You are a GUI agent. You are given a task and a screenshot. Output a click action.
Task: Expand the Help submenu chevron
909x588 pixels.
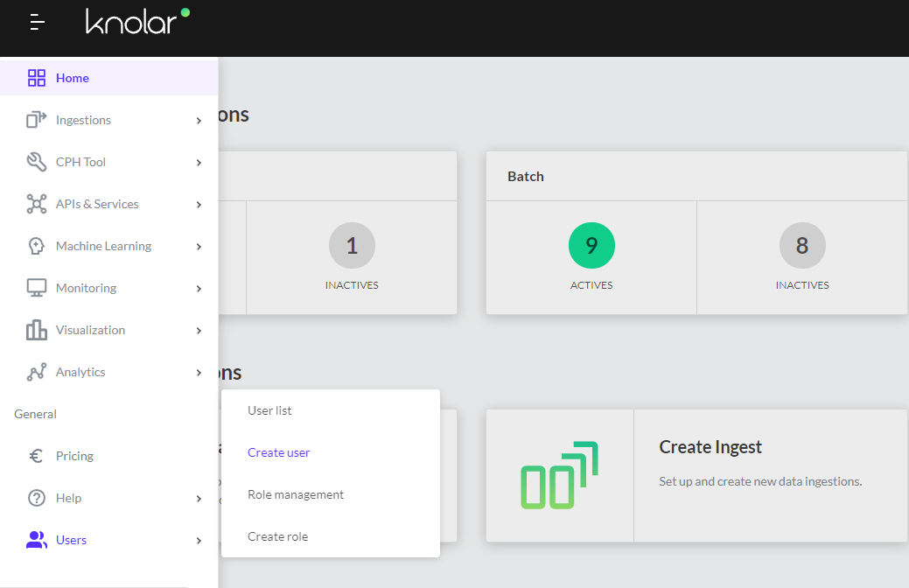199,499
